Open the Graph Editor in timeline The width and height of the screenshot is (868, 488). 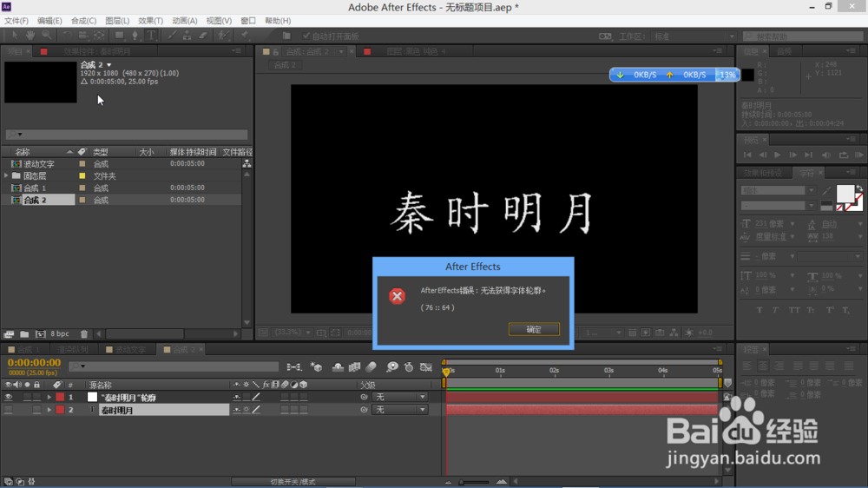(425, 366)
